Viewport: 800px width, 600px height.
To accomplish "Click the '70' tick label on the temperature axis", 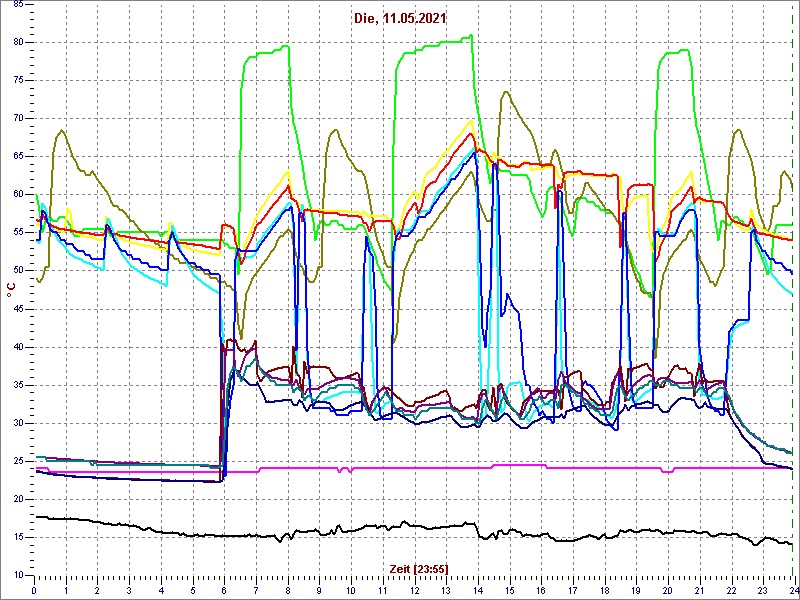I will coord(16,118).
